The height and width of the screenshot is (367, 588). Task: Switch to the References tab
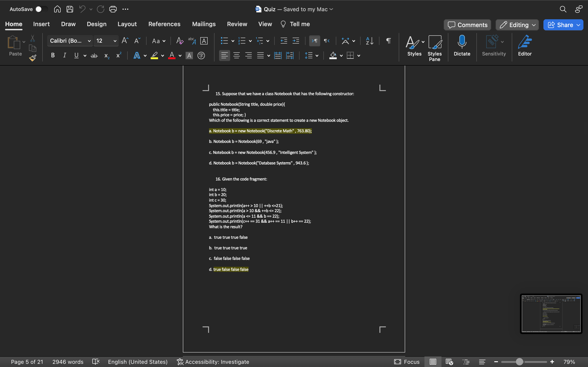164,24
